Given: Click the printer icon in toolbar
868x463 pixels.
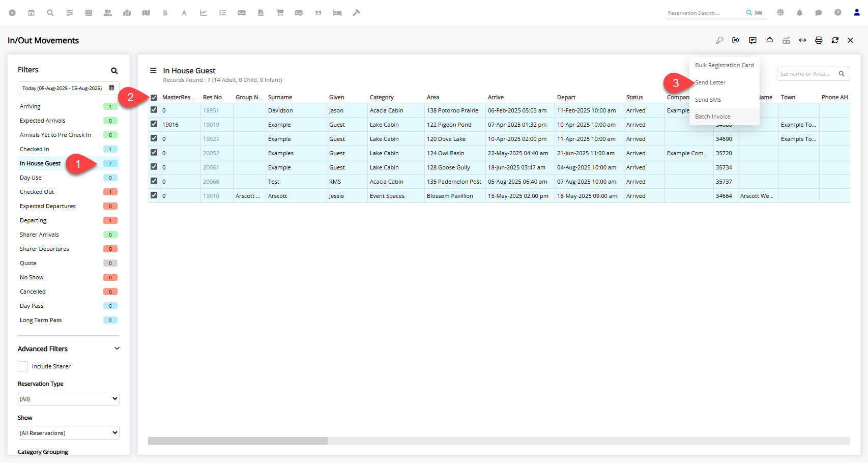Looking at the screenshot, I should (819, 40).
